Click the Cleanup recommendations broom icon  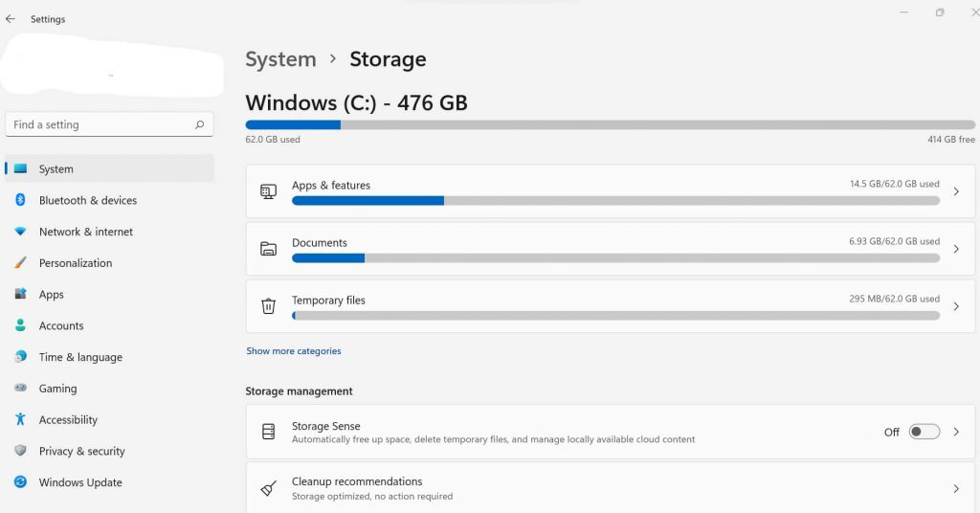click(x=269, y=488)
